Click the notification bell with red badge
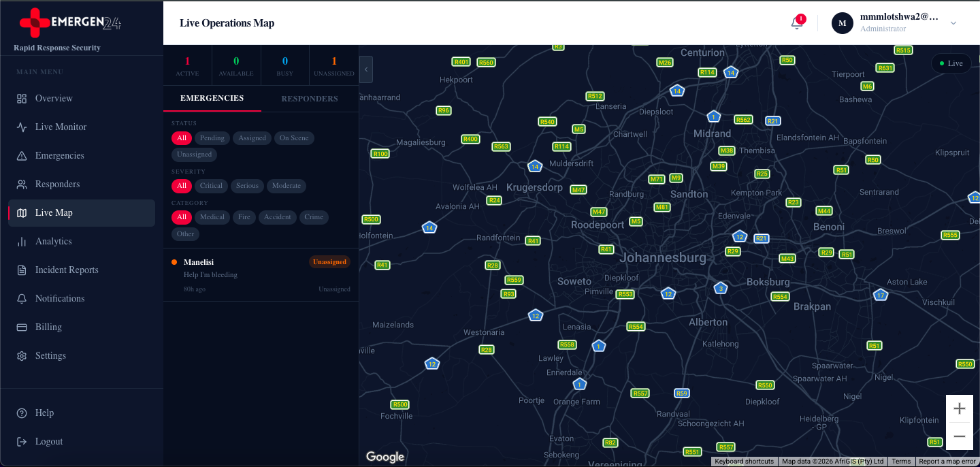 [x=796, y=22]
